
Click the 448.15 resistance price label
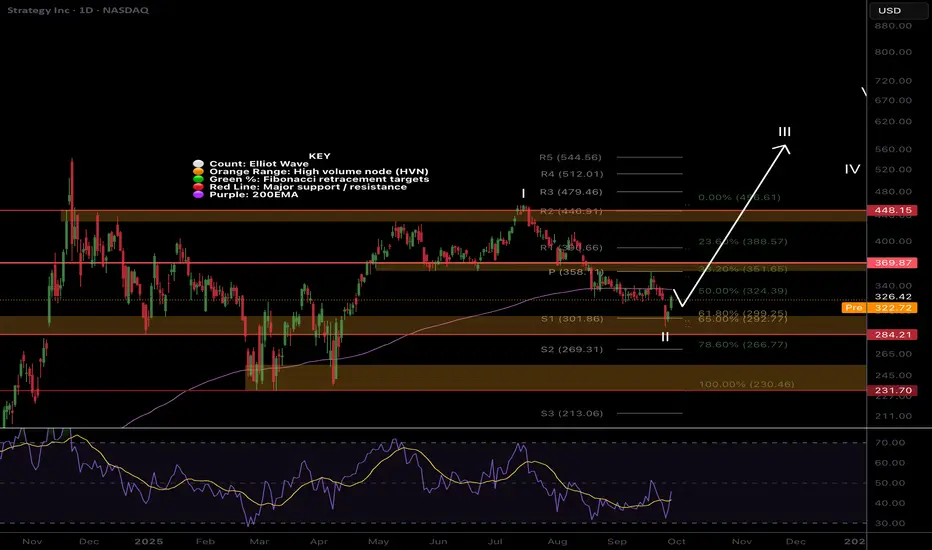[889, 211]
